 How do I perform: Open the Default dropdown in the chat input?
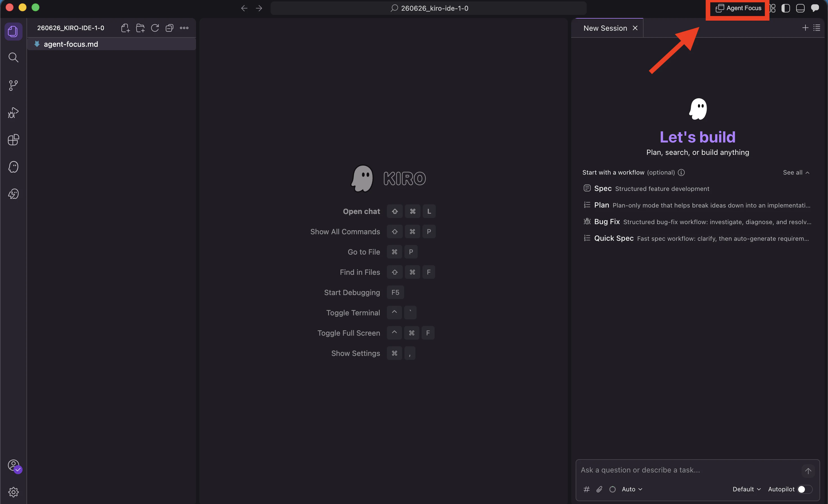tap(747, 489)
